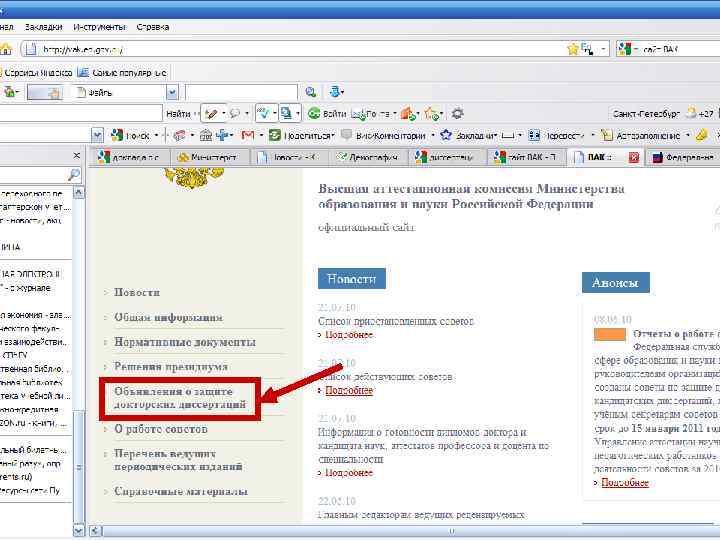Click the yellow highlighter icon after Автозаполнение
This screenshot has height=540, width=720.
(x=702, y=135)
